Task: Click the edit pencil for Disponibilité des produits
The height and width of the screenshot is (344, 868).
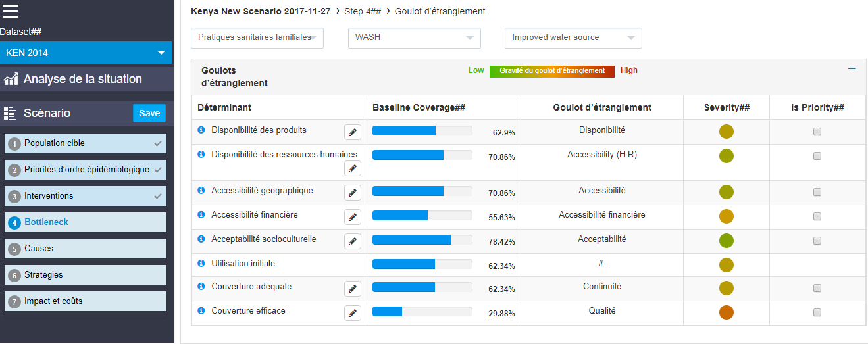Action: point(353,132)
